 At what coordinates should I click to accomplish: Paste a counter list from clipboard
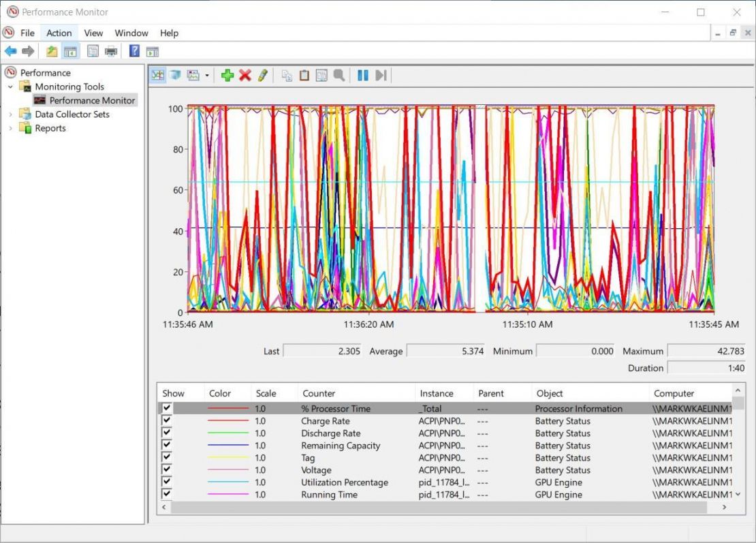(304, 75)
